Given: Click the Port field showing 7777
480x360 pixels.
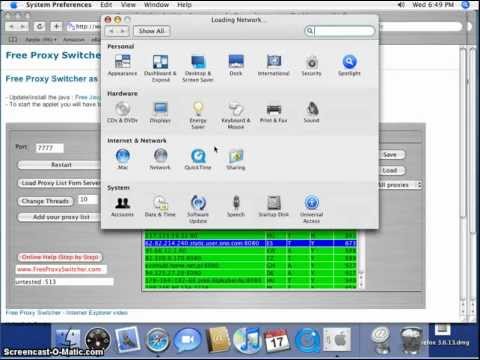Looking at the screenshot, I should (x=50, y=148).
